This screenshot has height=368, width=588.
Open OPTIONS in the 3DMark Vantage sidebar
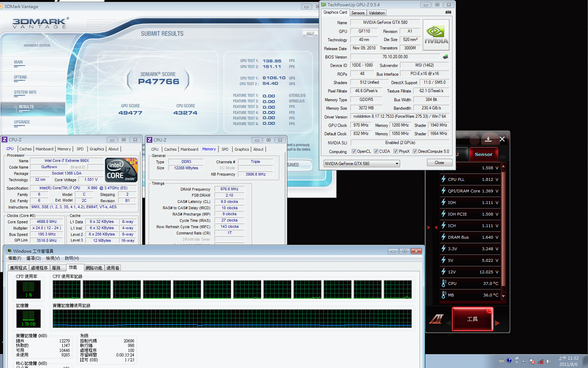click(20, 77)
